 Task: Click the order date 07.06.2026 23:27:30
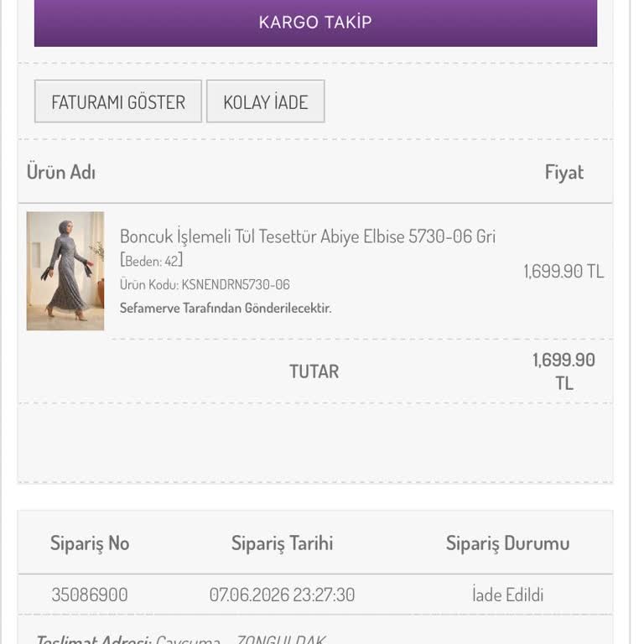282,595
